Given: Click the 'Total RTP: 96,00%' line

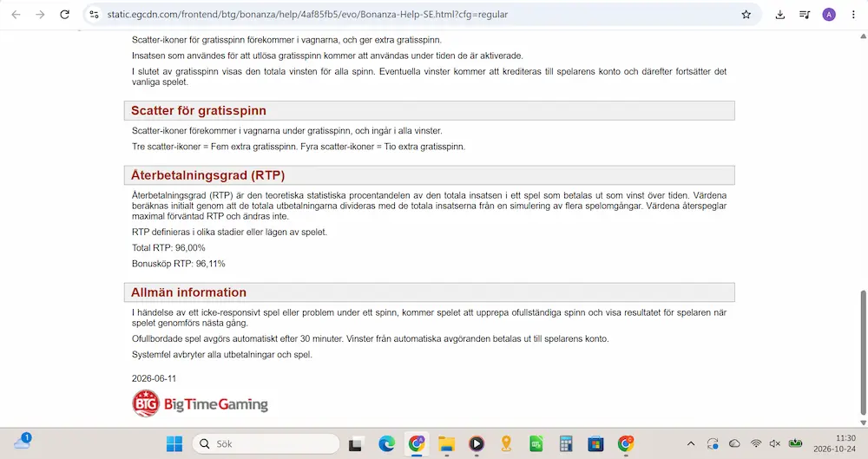Looking at the screenshot, I should click(x=168, y=248).
